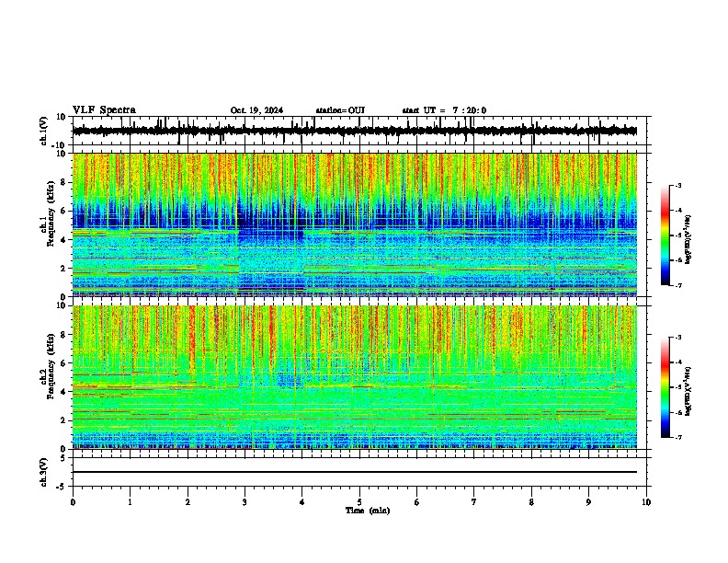Click the ch.1 spectrogram color scale bar
This screenshot has width=728, height=563.
coord(665,236)
